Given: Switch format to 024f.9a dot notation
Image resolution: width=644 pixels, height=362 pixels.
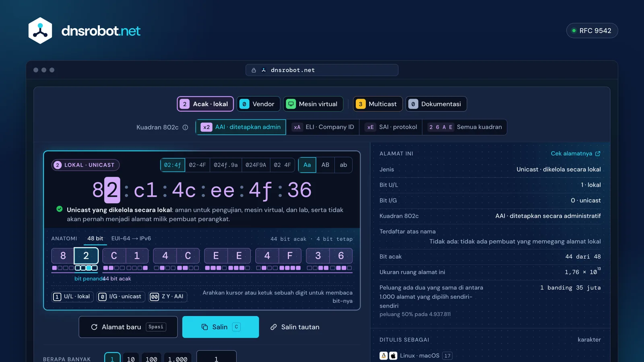Looking at the screenshot, I should coord(225,165).
